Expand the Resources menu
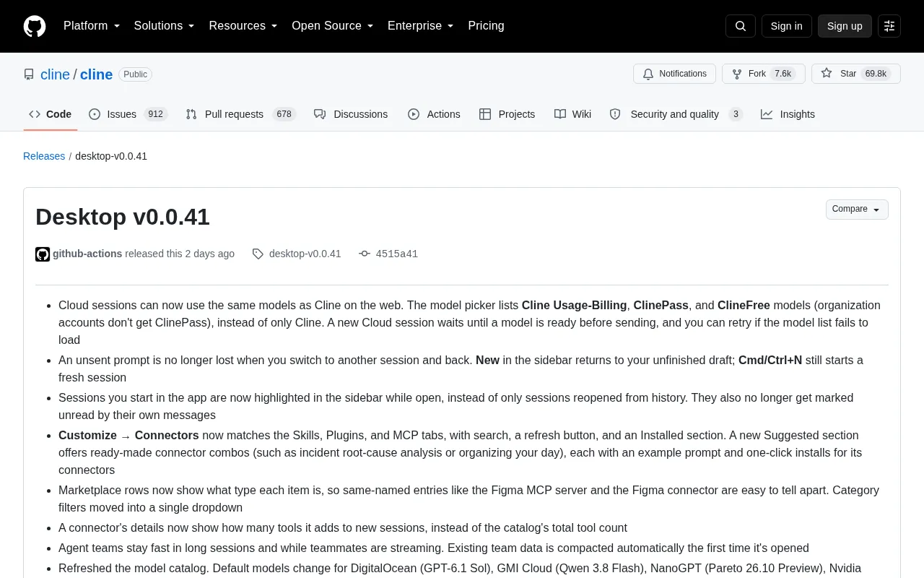The height and width of the screenshot is (578, 924). [243, 26]
